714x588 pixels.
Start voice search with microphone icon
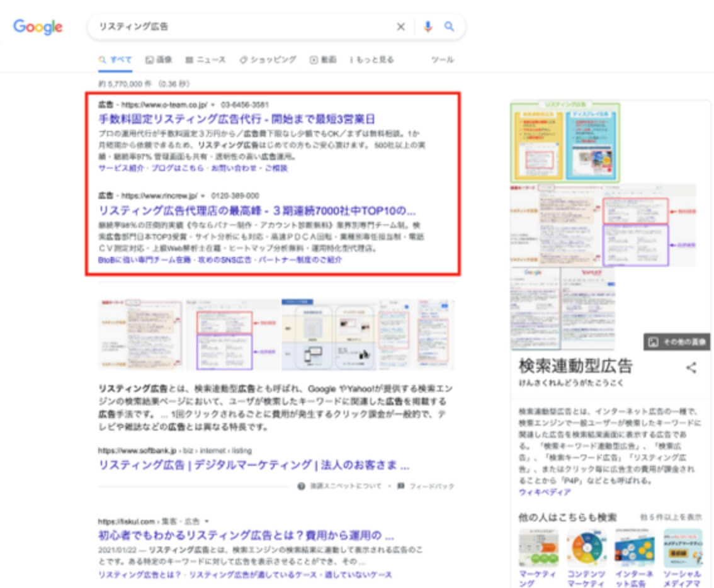428,27
